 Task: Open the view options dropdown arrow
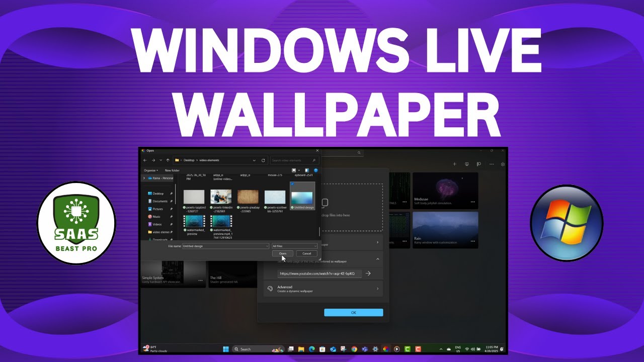tap(299, 170)
